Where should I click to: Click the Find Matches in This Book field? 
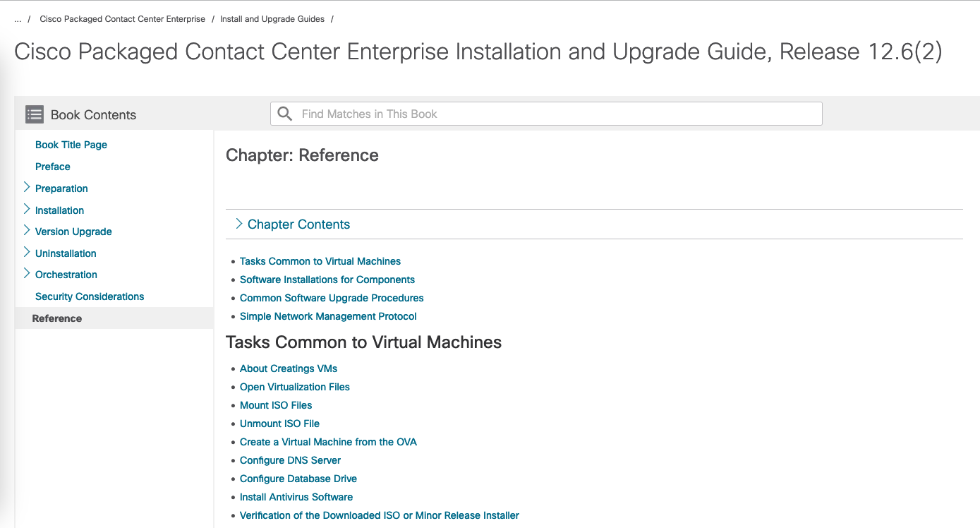[557, 114]
